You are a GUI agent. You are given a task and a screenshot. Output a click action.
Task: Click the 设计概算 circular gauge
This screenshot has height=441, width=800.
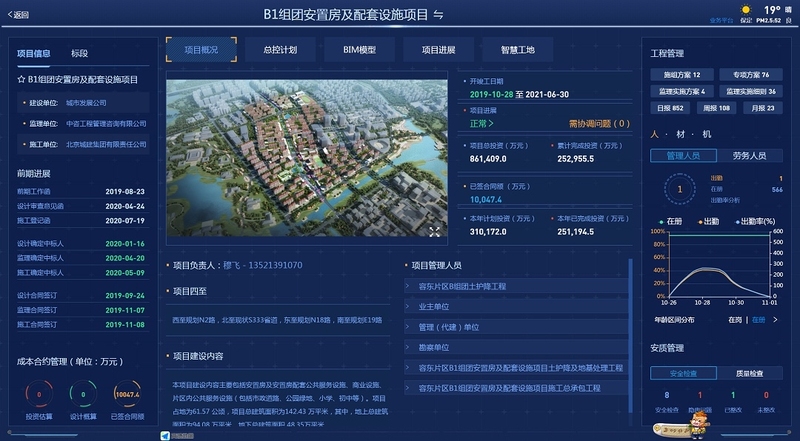tap(83, 394)
